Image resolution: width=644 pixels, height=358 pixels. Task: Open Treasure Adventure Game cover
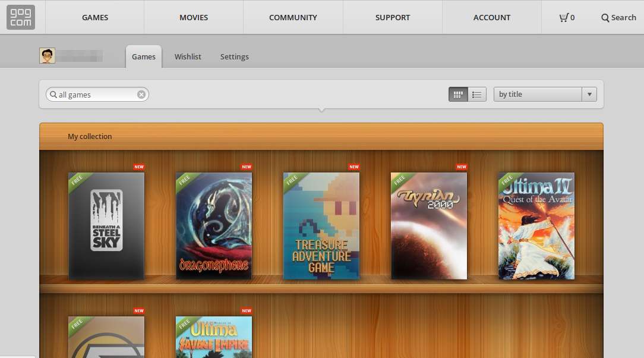click(x=321, y=226)
